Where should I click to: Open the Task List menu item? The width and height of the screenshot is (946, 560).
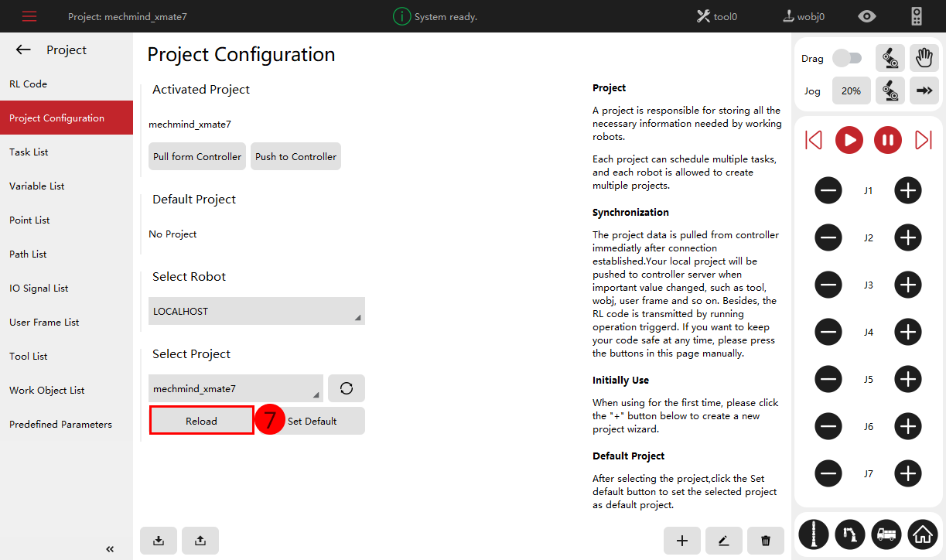[x=29, y=152]
